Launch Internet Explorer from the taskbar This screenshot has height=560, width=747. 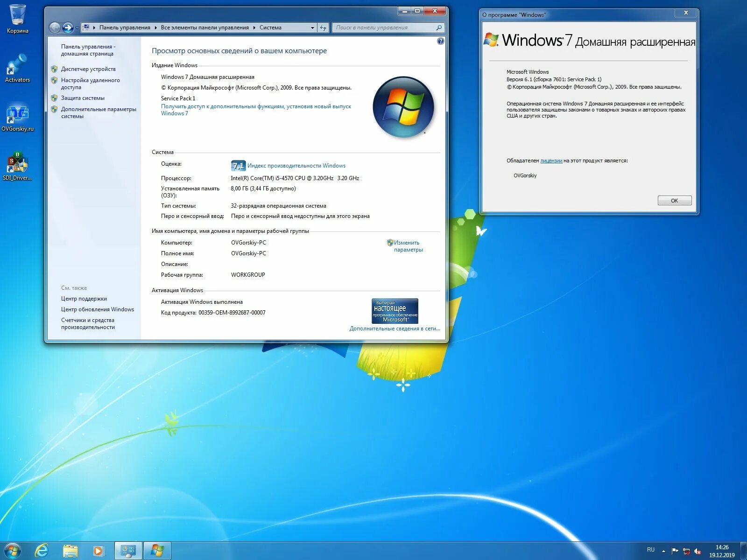42,551
